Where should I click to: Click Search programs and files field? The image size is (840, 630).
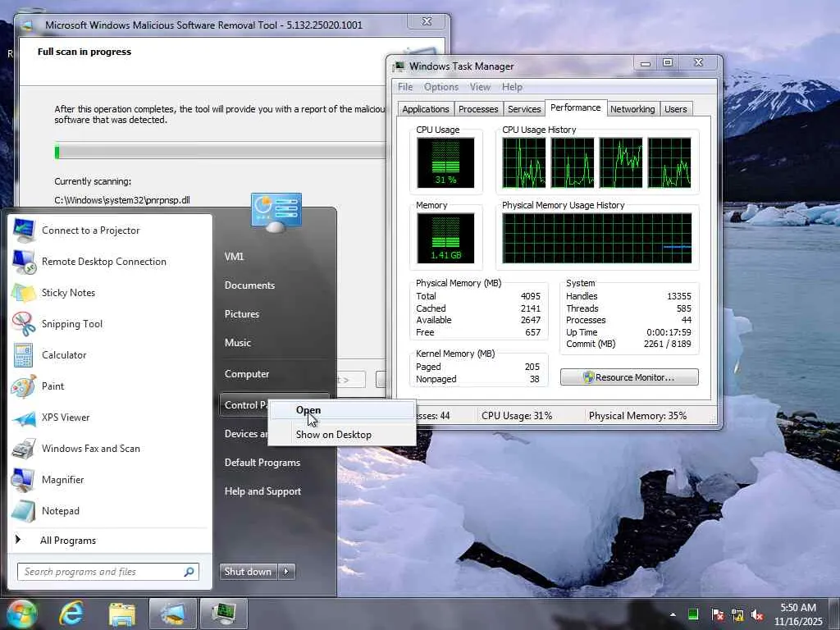pos(107,572)
